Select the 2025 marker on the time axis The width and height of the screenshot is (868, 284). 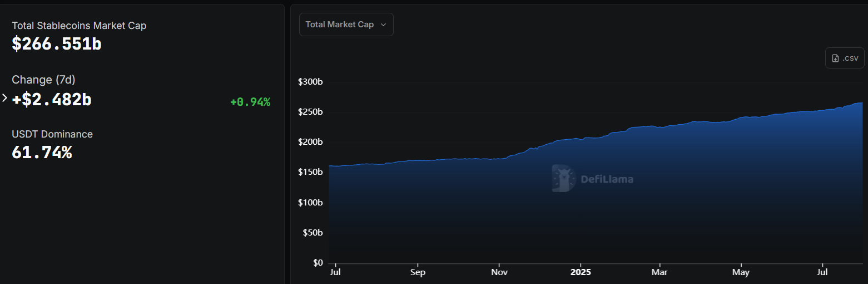tap(580, 272)
